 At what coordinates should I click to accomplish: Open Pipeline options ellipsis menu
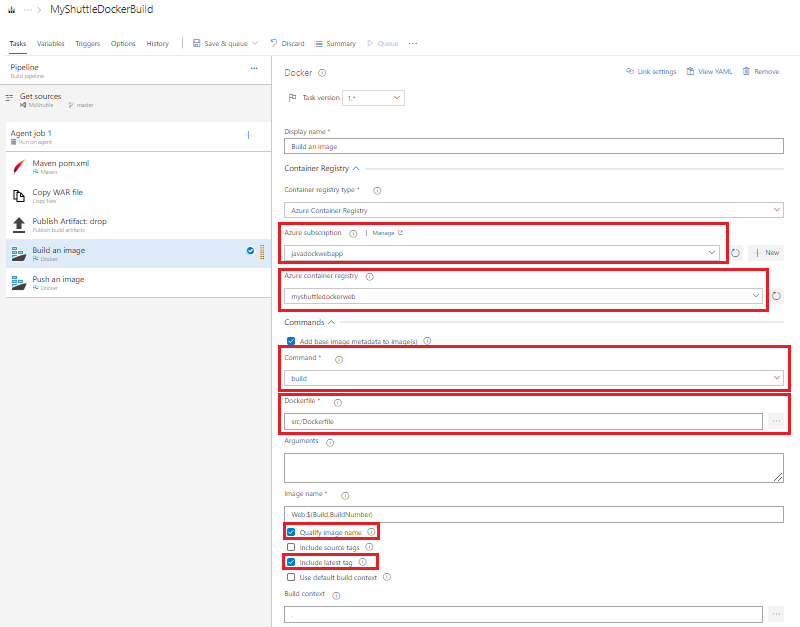254,68
